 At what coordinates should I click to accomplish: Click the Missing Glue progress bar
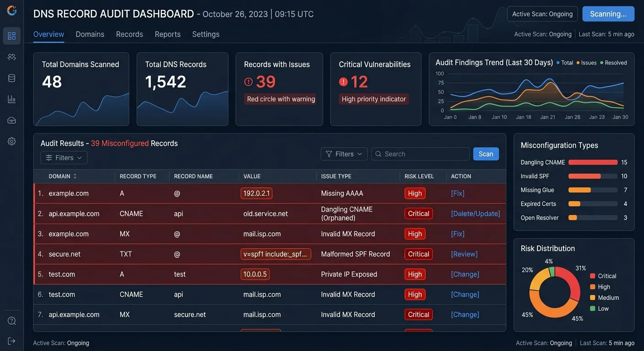click(593, 190)
